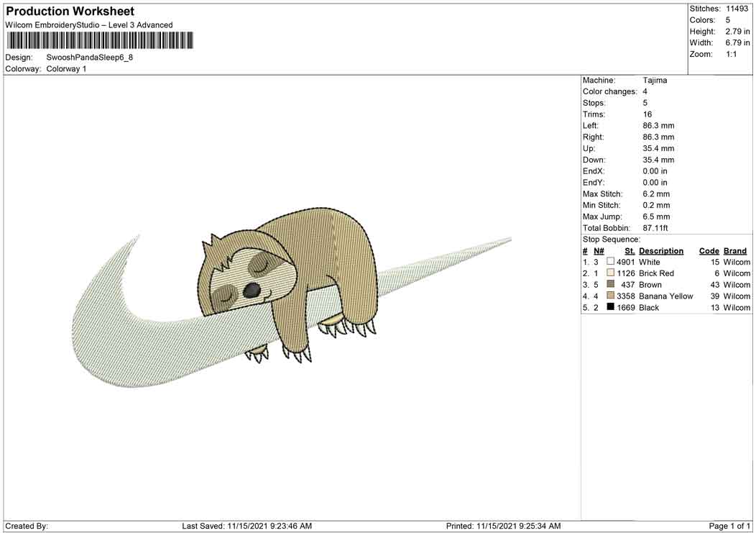Click the Description column header
This screenshot has height=533, width=756.
[661, 251]
